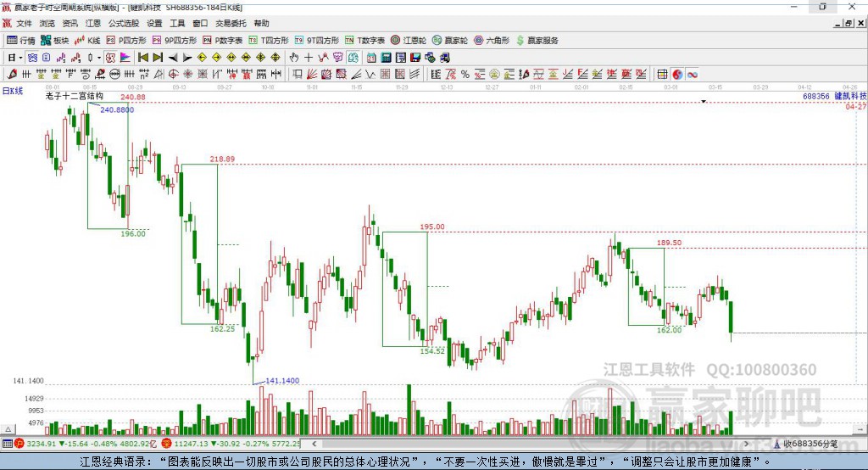
Task: Click 收688356分笔 tick button
Action: [x=805, y=444]
